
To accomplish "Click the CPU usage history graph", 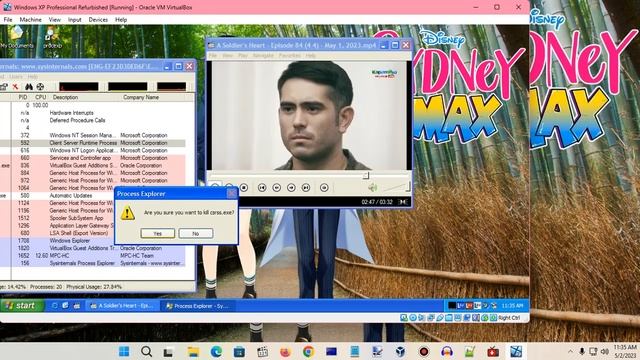I will 79,87.
